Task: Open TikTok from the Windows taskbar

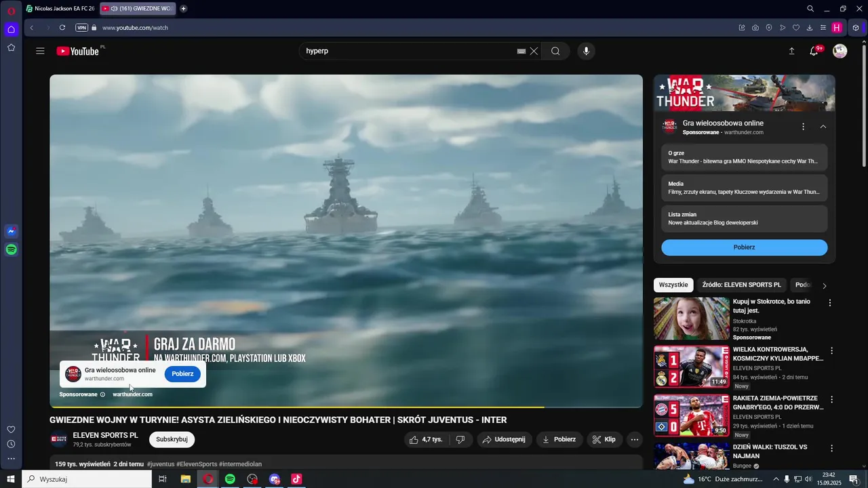Action: pyautogui.click(x=296, y=479)
